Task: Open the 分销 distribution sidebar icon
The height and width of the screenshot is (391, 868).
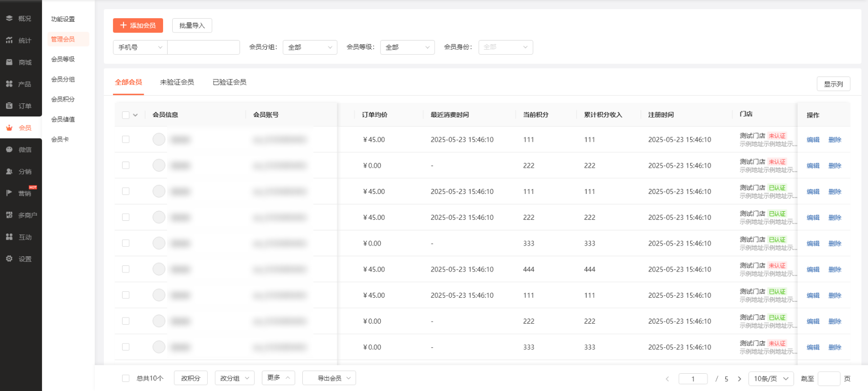Action: coord(9,171)
